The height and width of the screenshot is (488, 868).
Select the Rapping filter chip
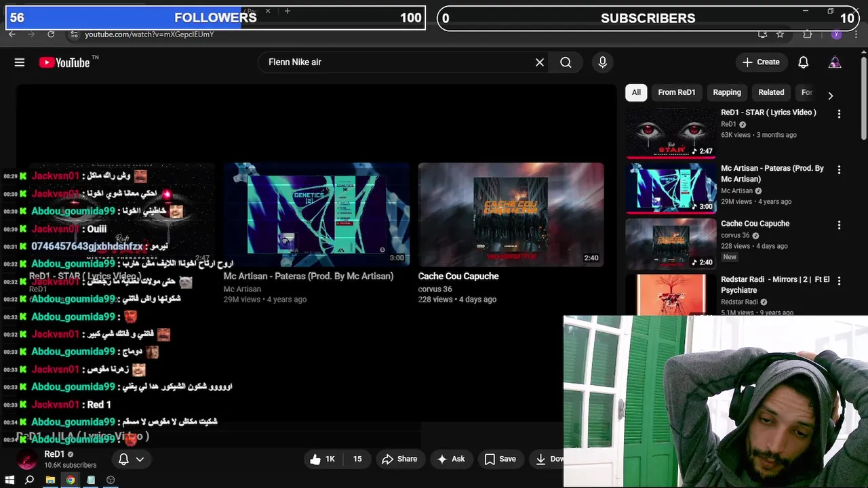727,92
